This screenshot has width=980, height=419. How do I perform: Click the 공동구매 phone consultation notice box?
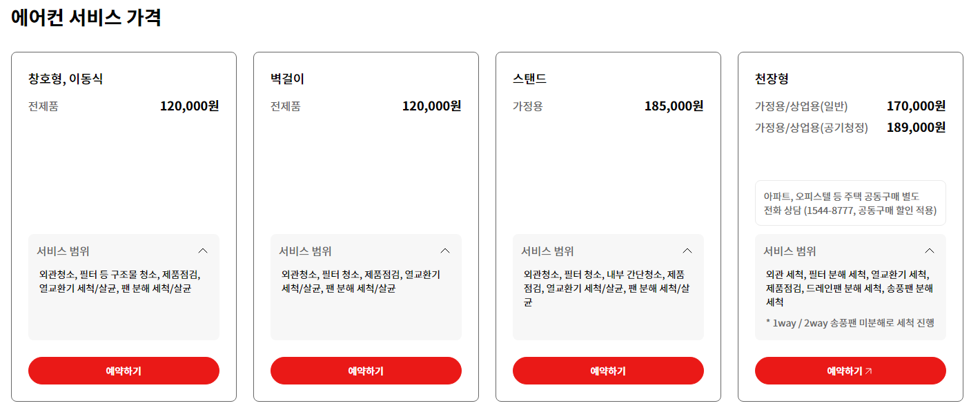point(850,203)
